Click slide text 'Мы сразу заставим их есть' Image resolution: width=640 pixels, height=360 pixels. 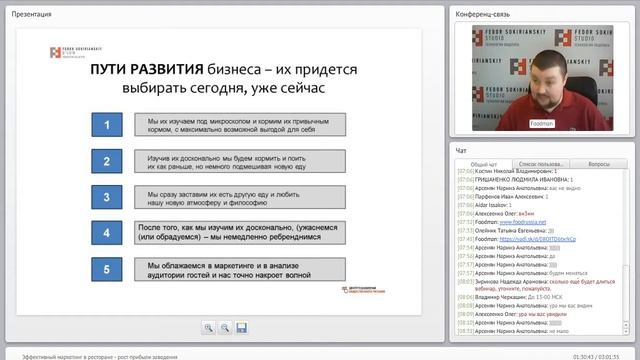click(240, 197)
